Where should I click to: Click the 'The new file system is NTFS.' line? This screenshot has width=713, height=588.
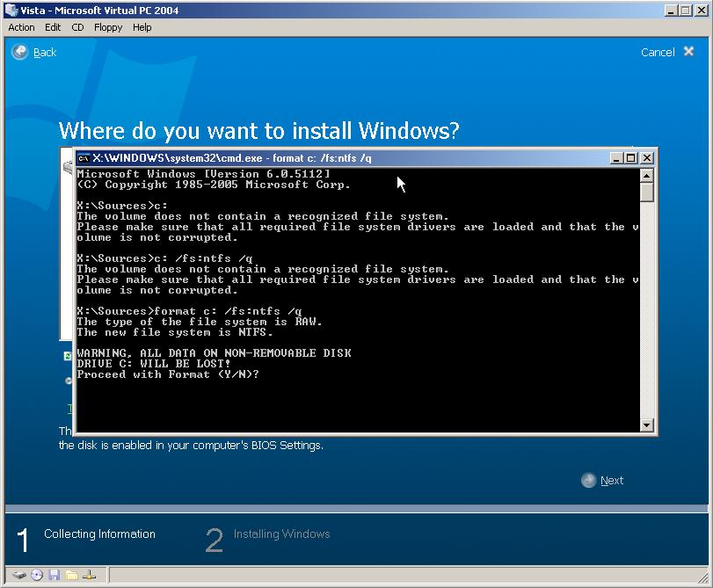pos(175,332)
